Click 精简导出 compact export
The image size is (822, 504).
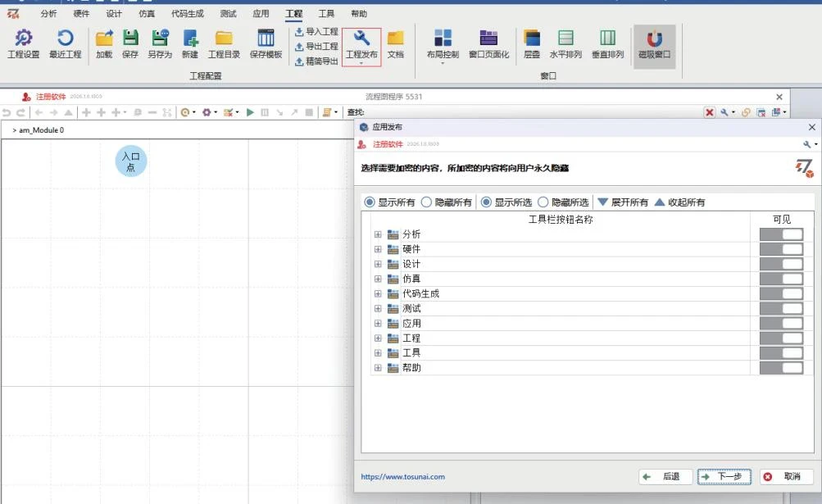[x=316, y=61]
